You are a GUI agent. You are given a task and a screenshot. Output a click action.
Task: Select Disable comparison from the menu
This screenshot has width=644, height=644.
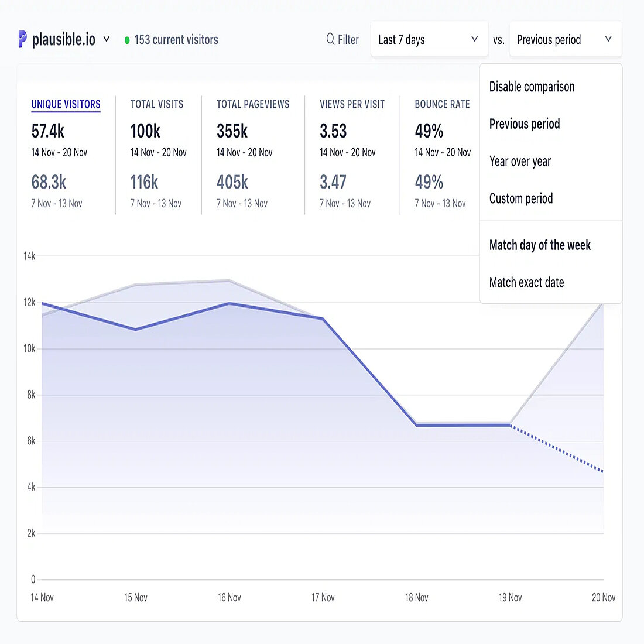[x=531, y=87]
